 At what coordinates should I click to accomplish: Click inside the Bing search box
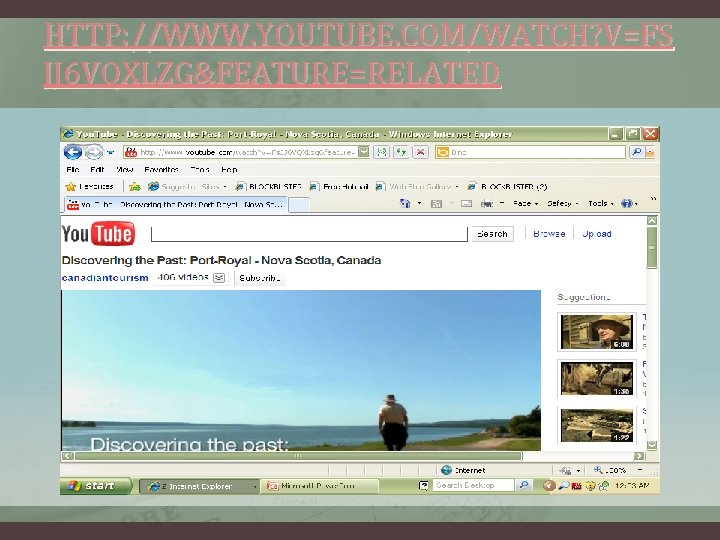click(530, 152)
